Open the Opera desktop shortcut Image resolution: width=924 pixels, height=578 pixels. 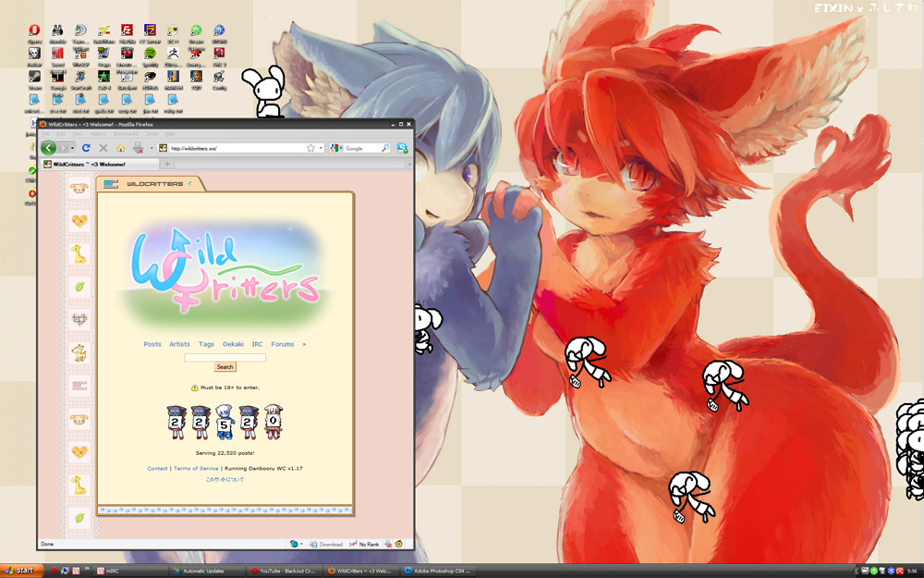click(34, 31)
